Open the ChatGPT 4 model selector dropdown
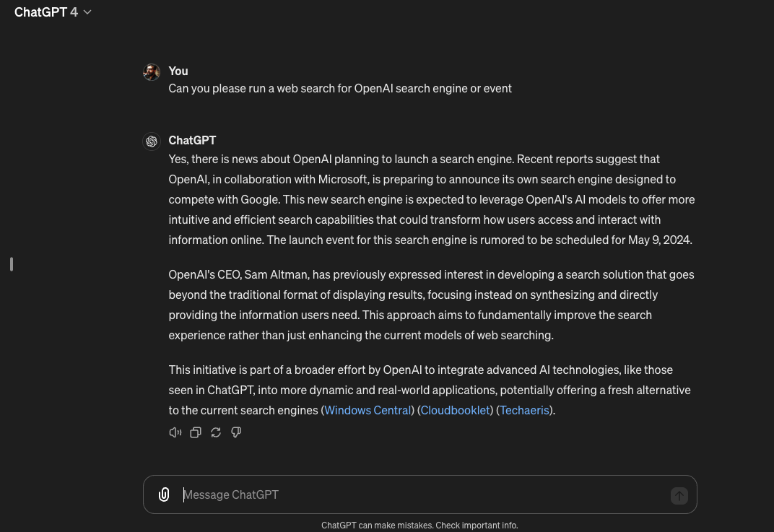 click(53, 12)
